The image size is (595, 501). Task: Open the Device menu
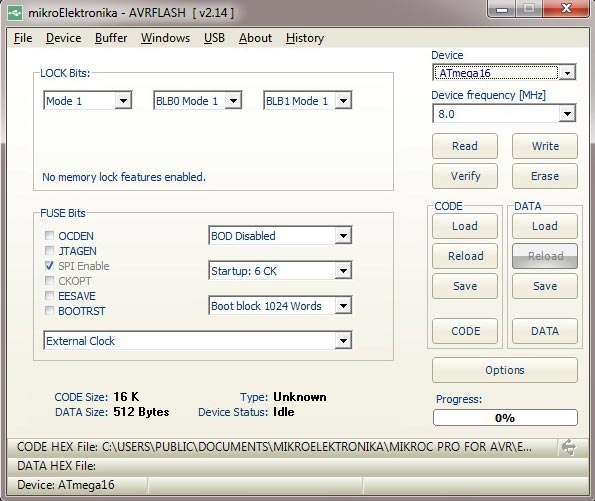(x=63, y=38)
